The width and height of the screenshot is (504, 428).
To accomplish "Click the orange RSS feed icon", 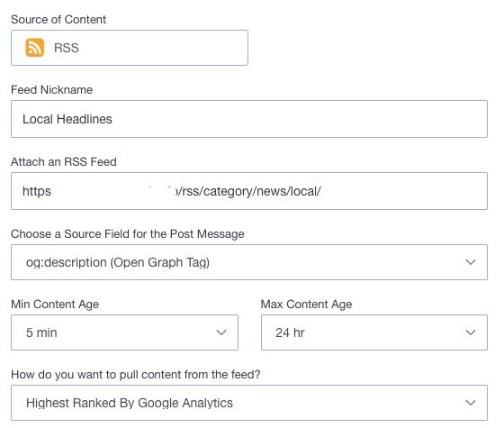I will 35,48.
